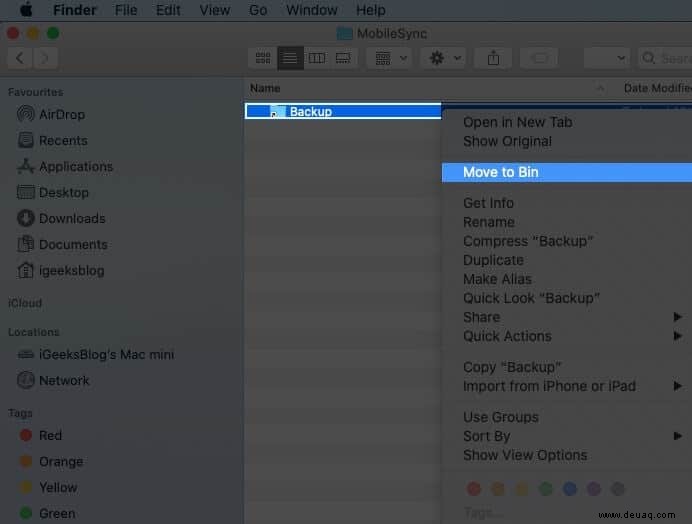Viewport: 692px width, 524px height.
Task: Open AirDrop in the sidebar
Action: pyautogui.click(x=51, y=114)
